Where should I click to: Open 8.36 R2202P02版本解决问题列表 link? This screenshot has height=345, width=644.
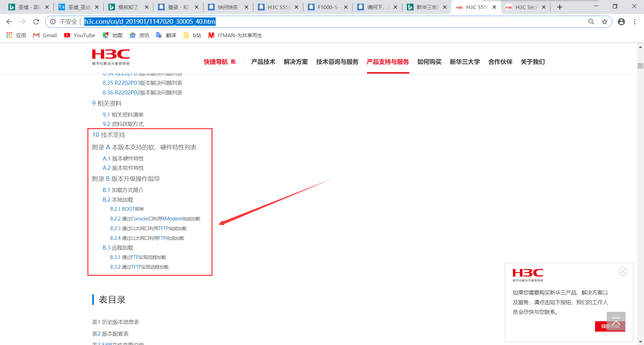click(x=143, y=92)
